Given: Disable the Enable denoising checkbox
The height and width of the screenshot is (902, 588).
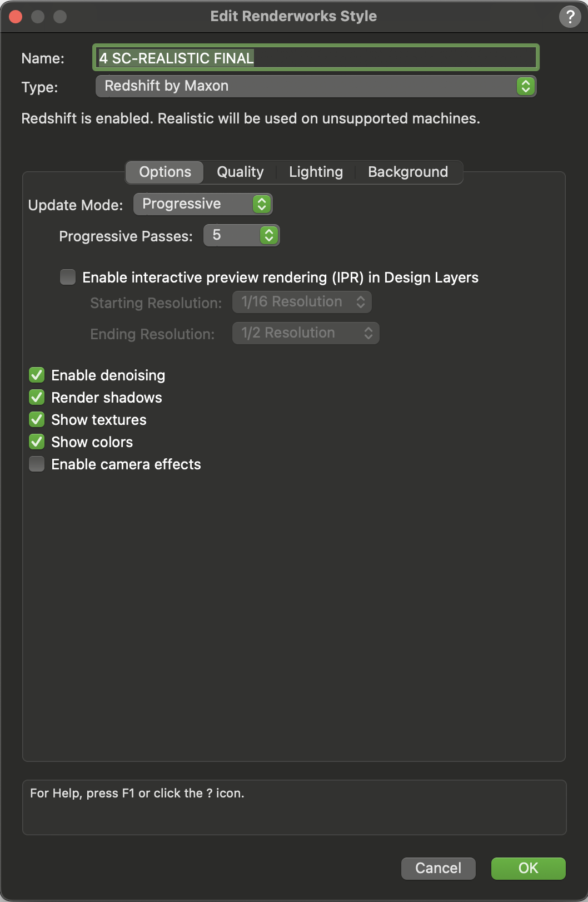Looking at the screenshot, I should (37, 375).
